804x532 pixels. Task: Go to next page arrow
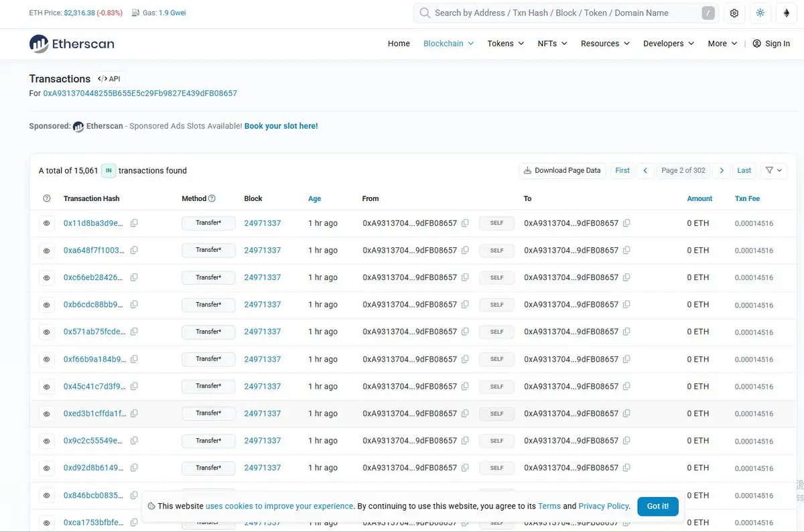(x=722, y=171)
